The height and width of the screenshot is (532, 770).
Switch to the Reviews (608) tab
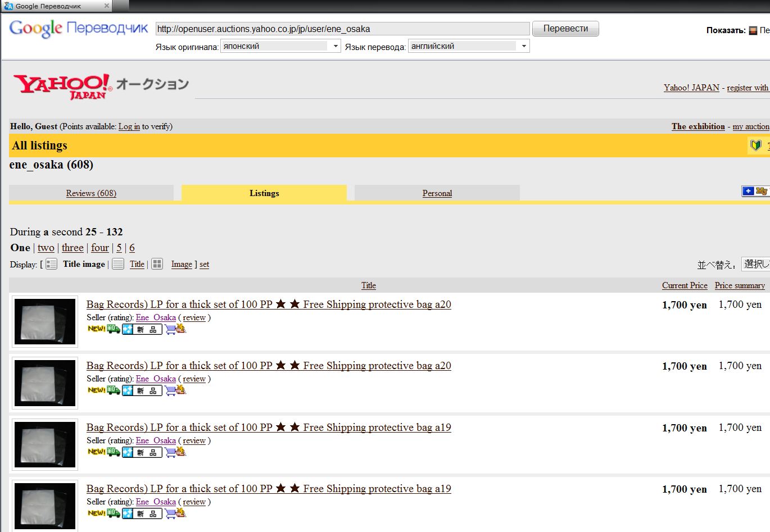pos(91,193)
